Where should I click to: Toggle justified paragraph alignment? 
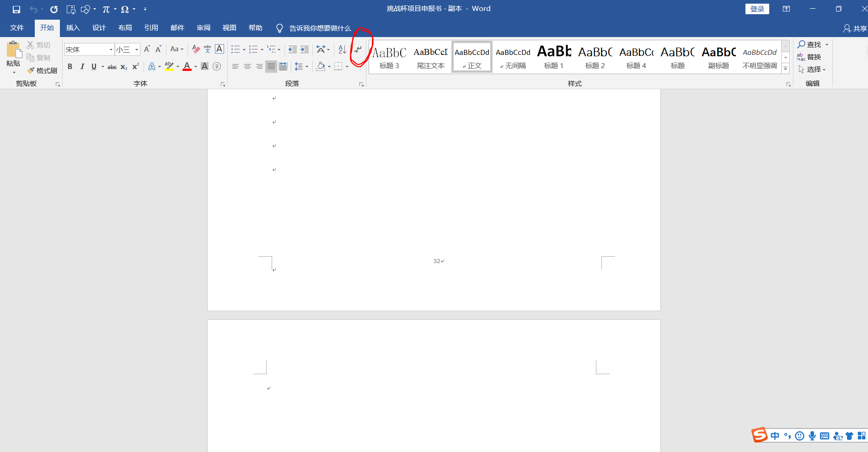point(271,66)
